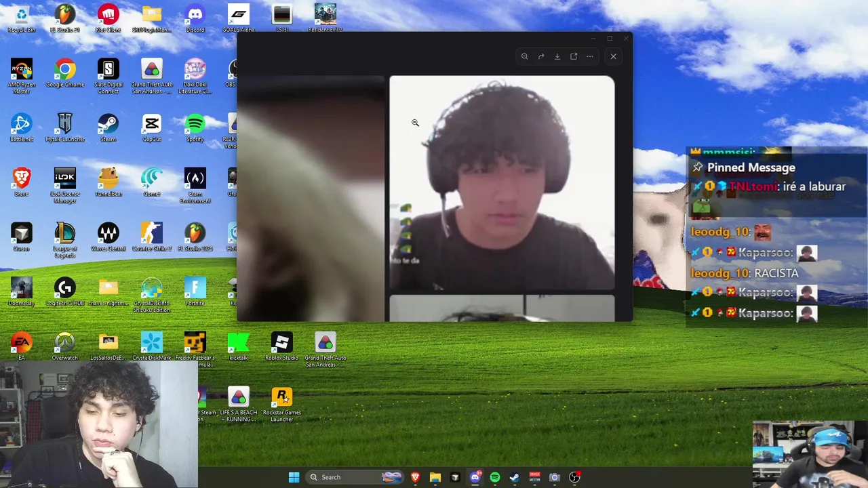This screenshot has height=488, width=868.
Task: Open CrystalDiskMark desktop shortcut
Action: (152, 346)
